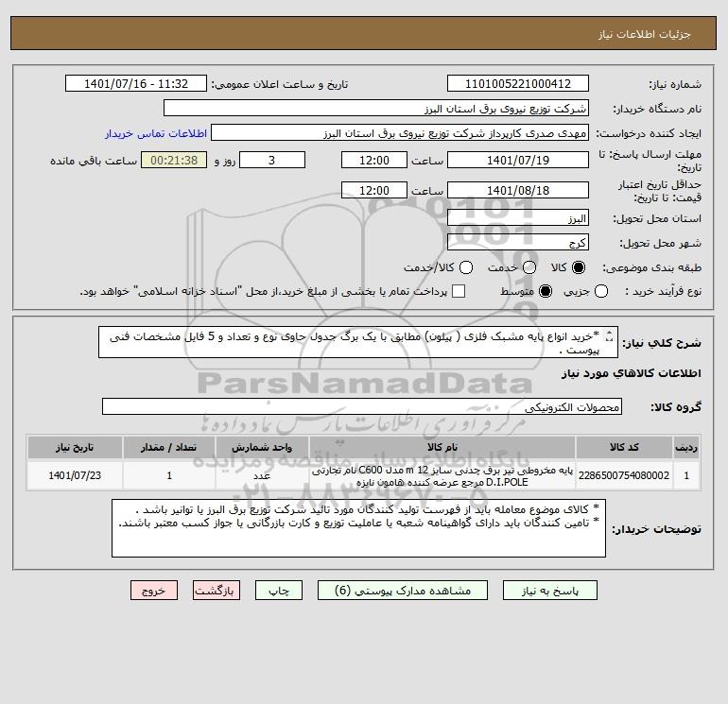Screen dimensions: 728x704
Task: Click the remaining time countdown 00:21:38
Action: point(174,160)
